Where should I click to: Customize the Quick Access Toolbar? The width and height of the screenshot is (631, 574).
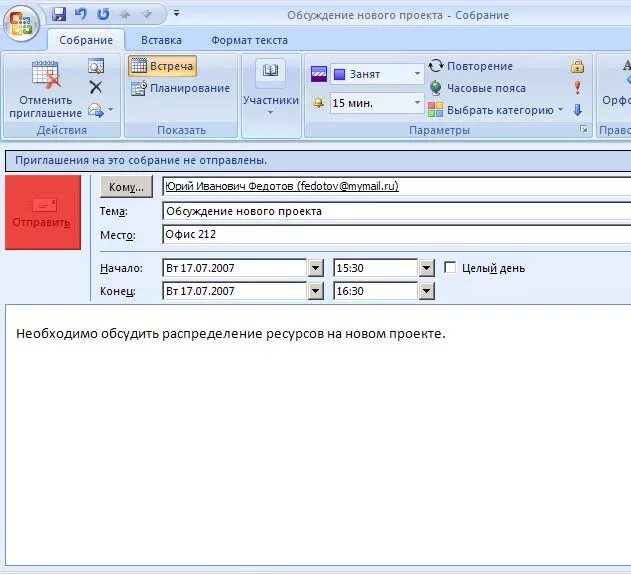click(x=176, y=13)
